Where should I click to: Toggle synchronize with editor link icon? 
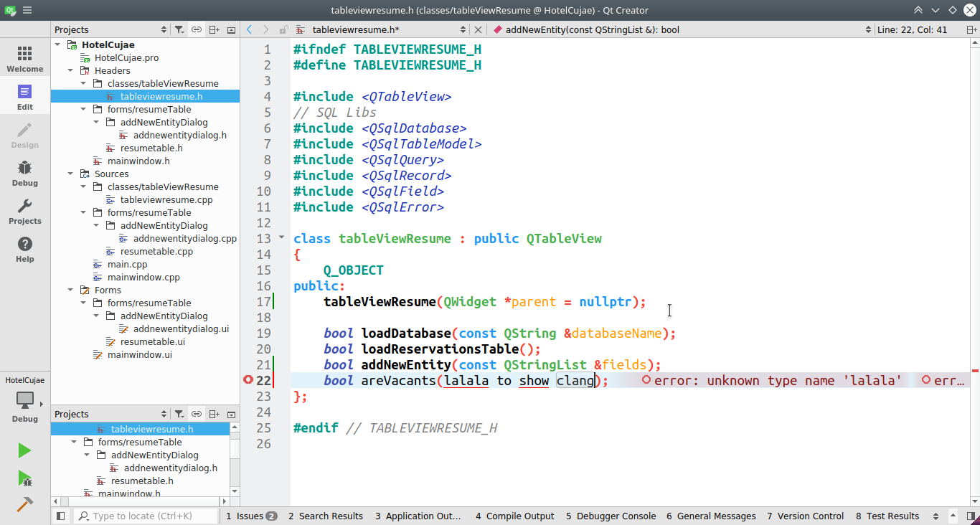(x=197, y=29)
